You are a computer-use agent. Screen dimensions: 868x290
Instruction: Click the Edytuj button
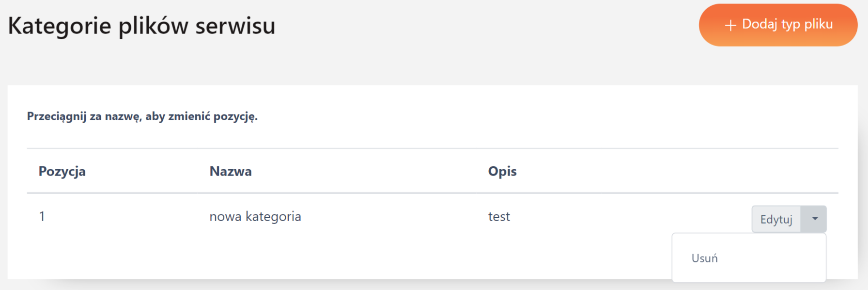point(776,219)
